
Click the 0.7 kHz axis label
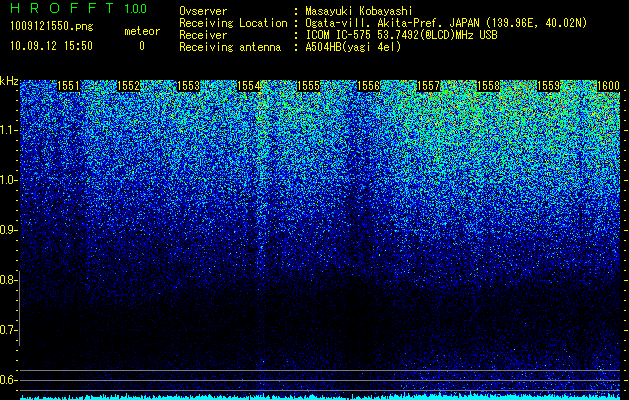8,330
